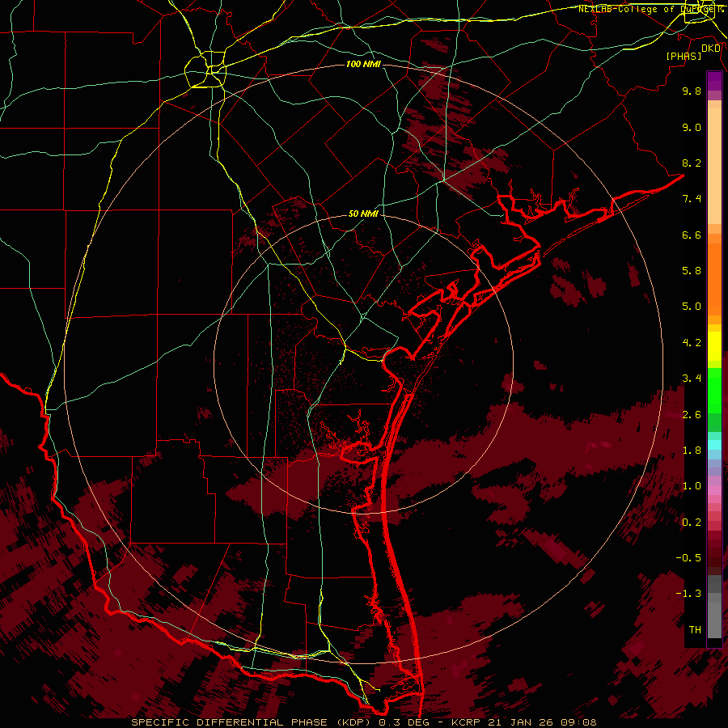Click the 8.2 value on the color scale
The width and height of the screenshot is (728, 728).
tap(692, 163)
